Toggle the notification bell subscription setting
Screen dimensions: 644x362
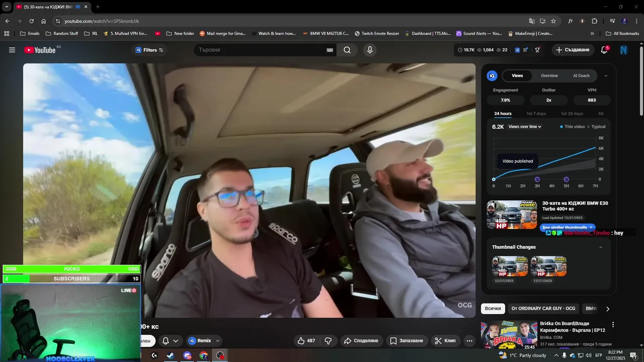point(170,340)
